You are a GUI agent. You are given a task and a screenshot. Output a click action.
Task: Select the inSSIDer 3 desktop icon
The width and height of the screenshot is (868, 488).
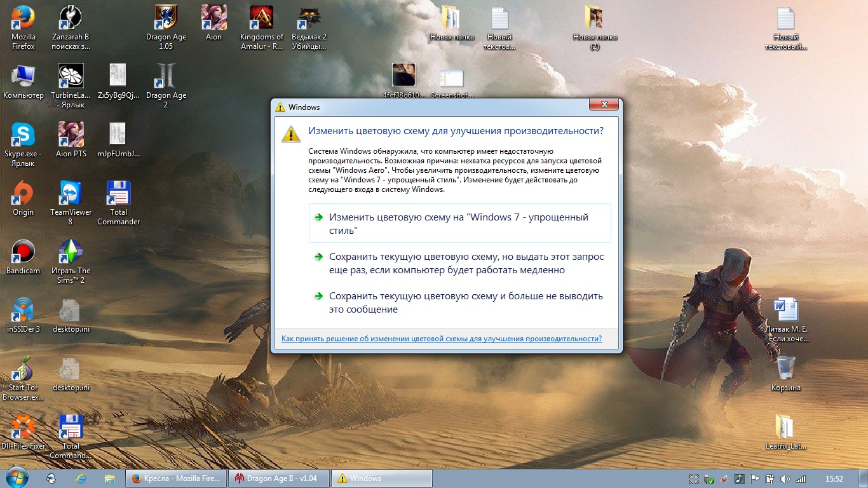pos(24,316)
